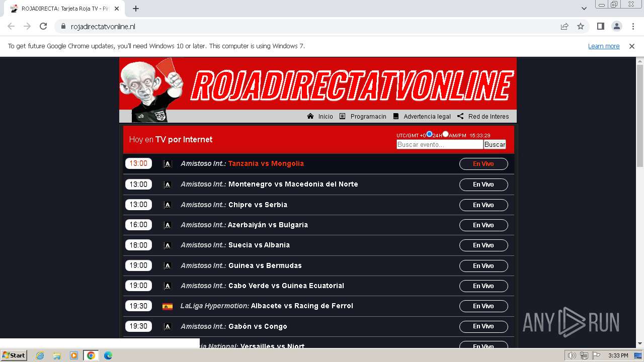Click En Vivo for Azerbaiyán vs Bulgaria
The image size is (644, 362).
[x=484, y=225]
